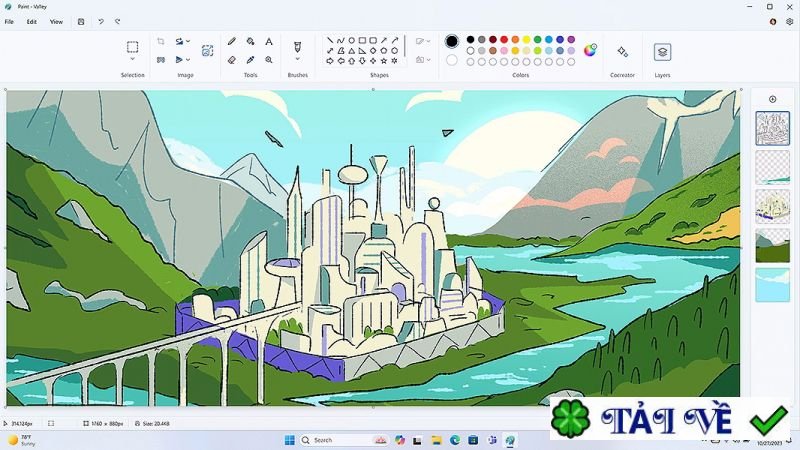Select the Eraser tool
This screenshot has width=800, height=450.
pos(232,59)
